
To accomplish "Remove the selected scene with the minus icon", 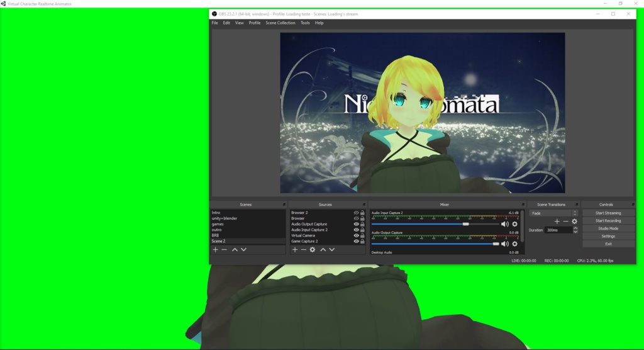I will click(x=225, y=250).
